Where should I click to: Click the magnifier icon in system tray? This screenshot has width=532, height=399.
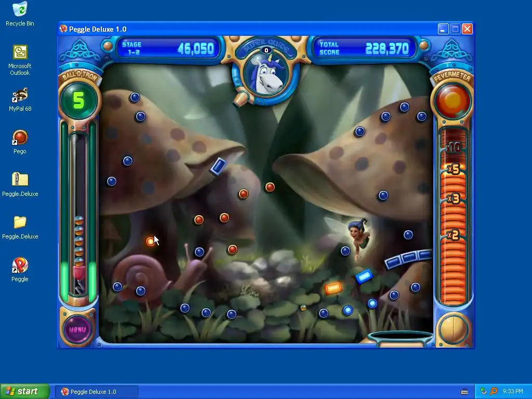[x=494, y=392]
